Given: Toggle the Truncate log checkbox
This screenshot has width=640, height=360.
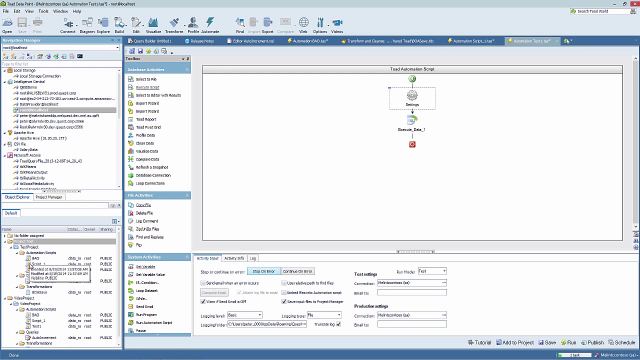Looking at the screenshot, I should (x=338, y=324).
